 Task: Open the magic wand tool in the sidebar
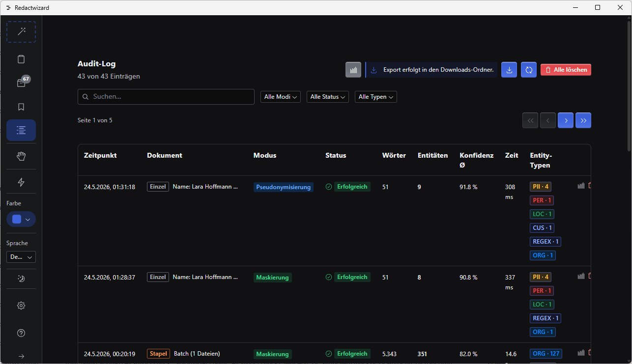(x=21, y=32)
